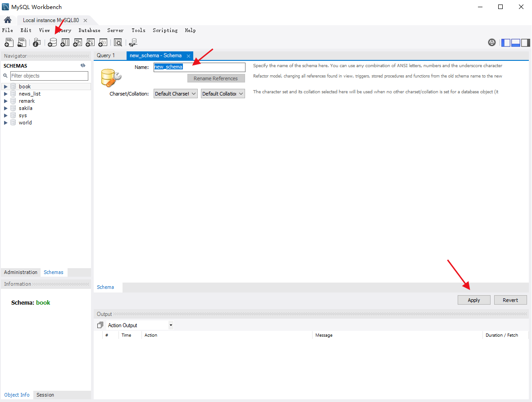This screenshot has height=402, width=532.
Task: Click the copy icon in the Output panel
Action: [x=100, y=325]
